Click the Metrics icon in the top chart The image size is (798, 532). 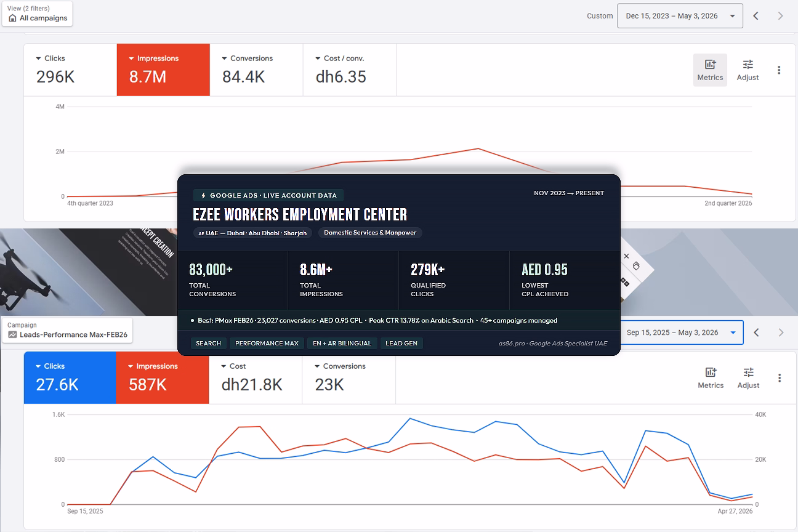(x=710, y=70)
